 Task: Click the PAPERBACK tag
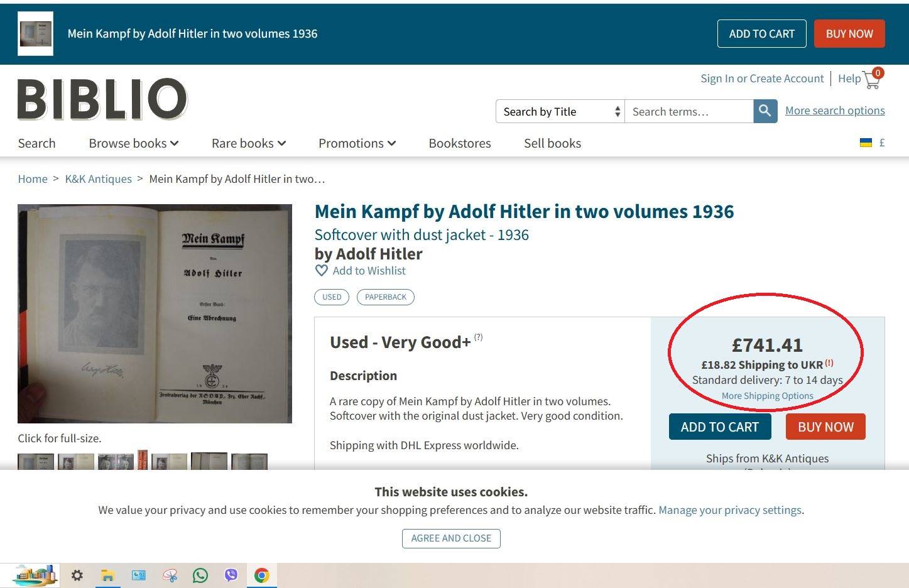pyautogui.click(x=386, y=297)
